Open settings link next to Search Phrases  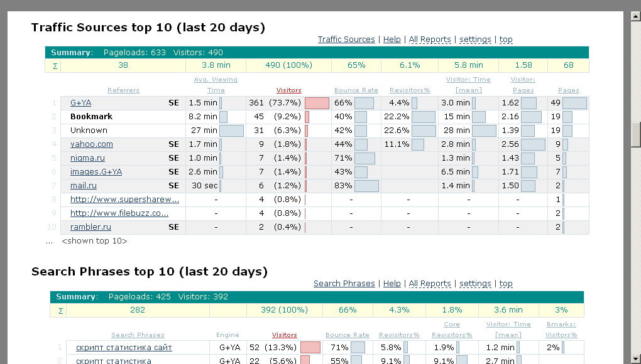click(475, 284)
